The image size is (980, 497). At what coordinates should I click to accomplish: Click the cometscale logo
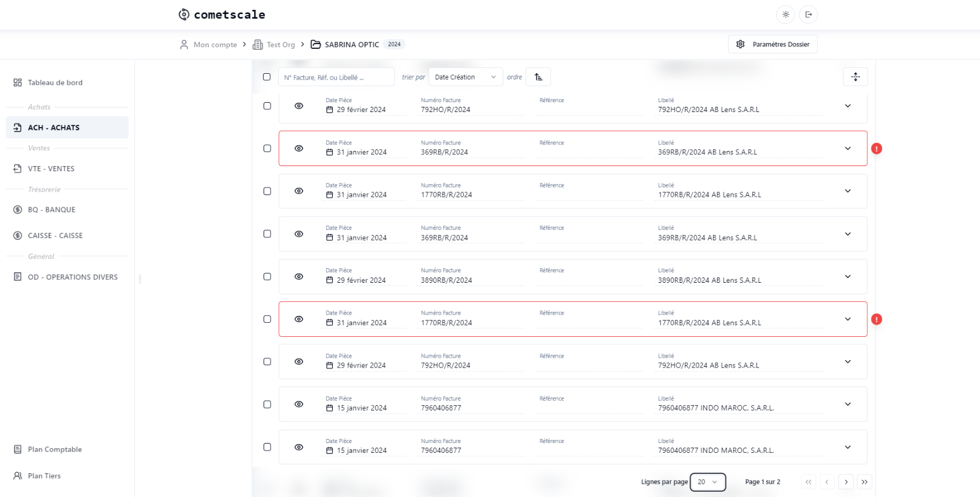(222, 15)
